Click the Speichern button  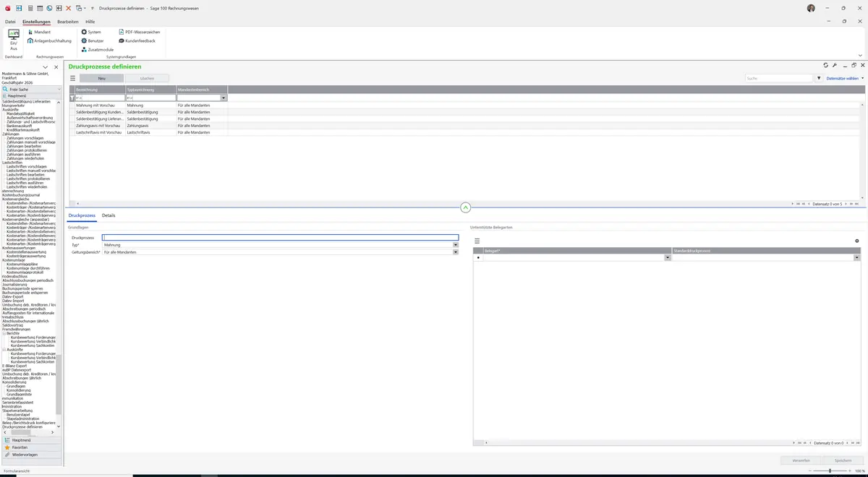coord(843,460)
